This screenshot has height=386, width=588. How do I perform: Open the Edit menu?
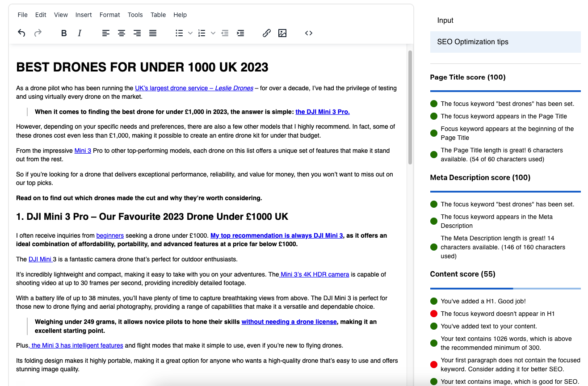tap(41, 15)
